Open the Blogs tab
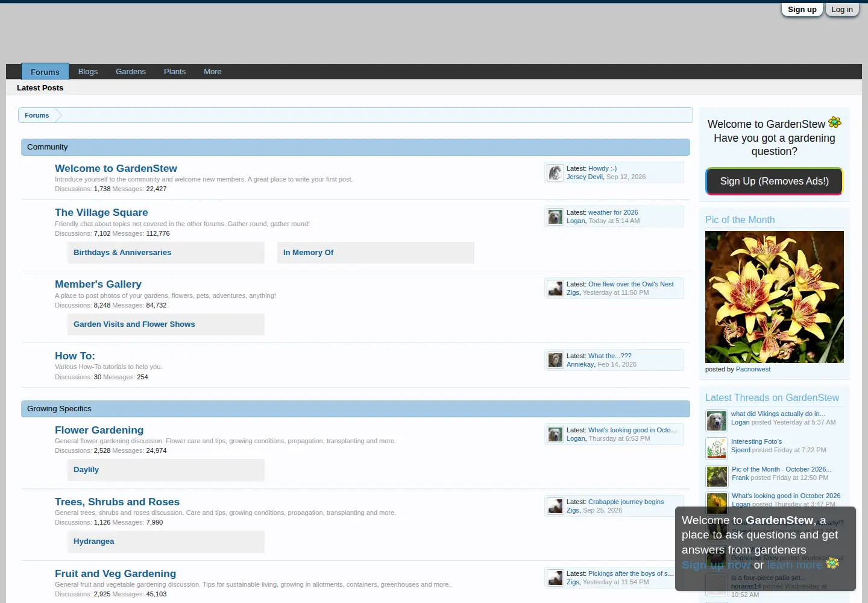The image size is (868, 603). click(88, 71)
